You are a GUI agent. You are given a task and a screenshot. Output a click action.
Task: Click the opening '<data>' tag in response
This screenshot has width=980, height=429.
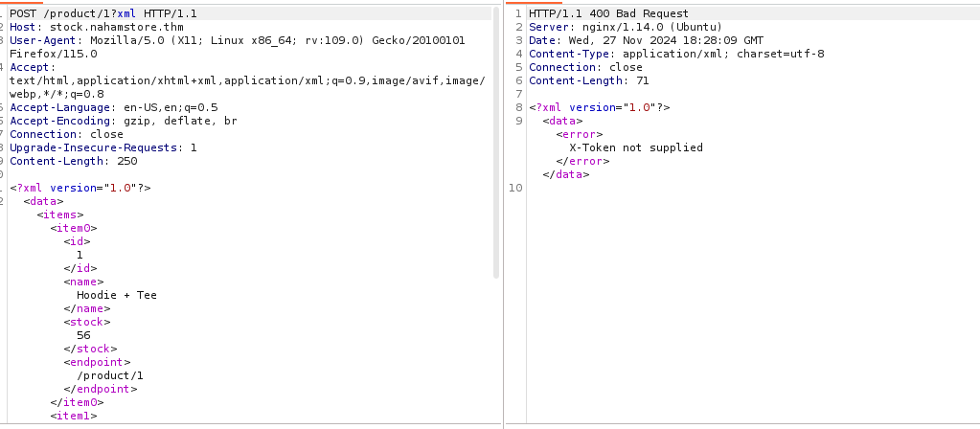562,122
